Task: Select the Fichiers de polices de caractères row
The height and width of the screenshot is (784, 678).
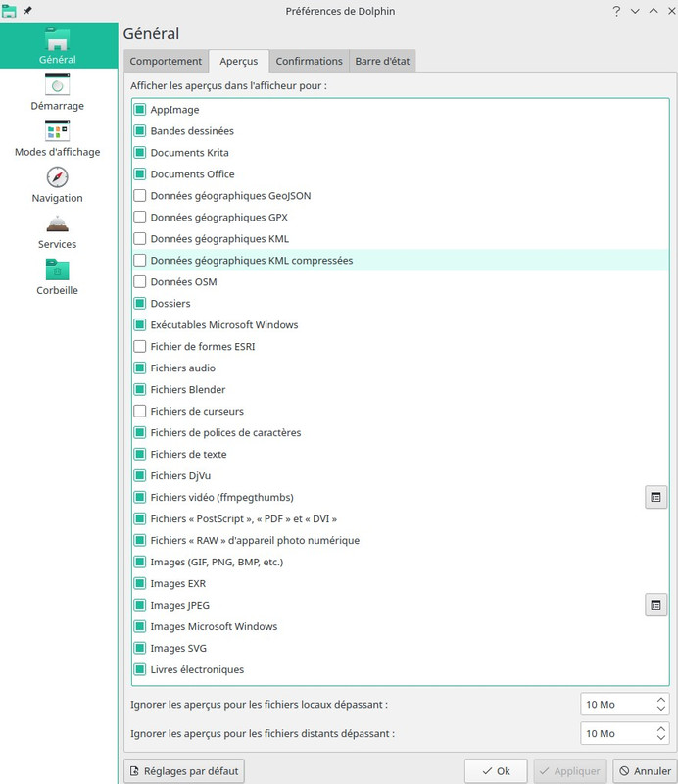Action: [x=401, y=432]
